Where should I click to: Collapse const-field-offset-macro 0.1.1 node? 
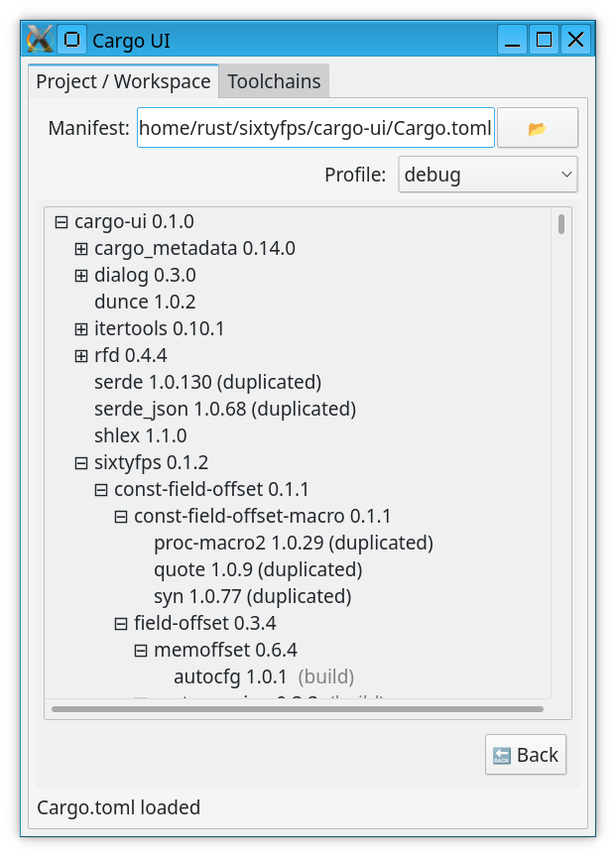tap(121, 516)
